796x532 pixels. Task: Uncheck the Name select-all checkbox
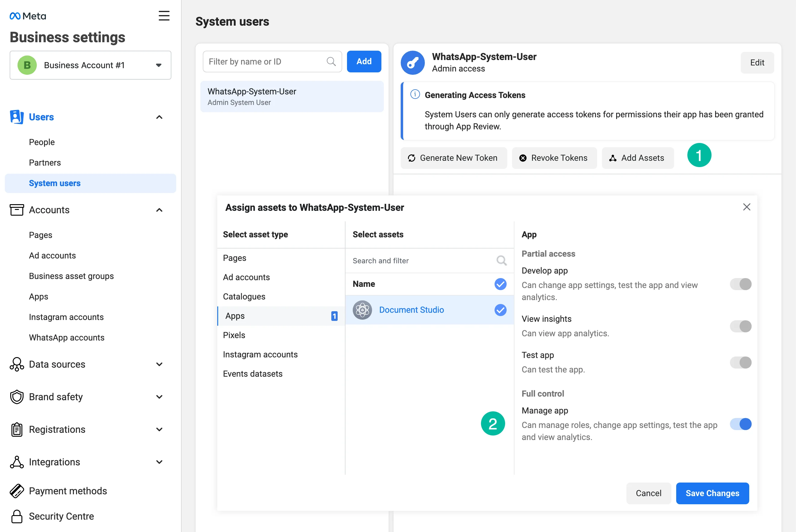(x=500, y=284)
